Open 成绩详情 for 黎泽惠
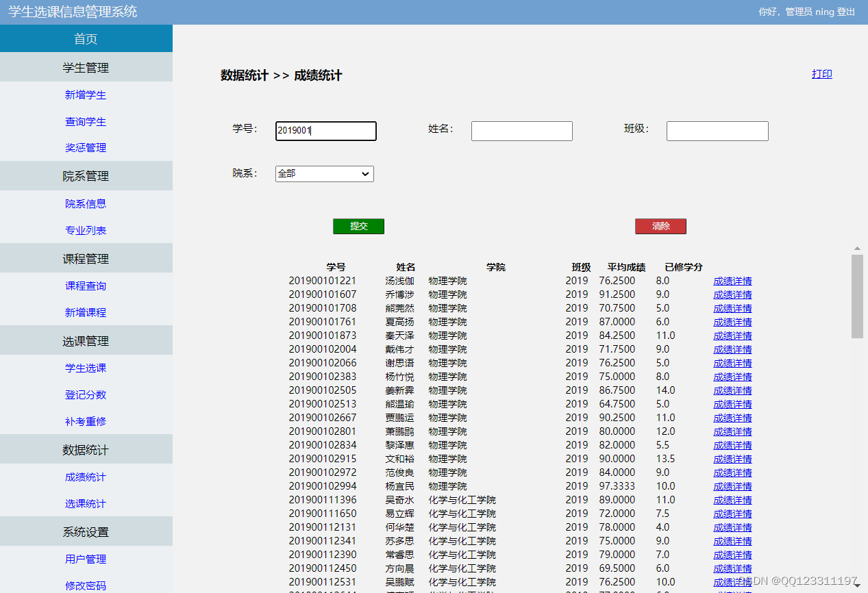 point(732,445)
